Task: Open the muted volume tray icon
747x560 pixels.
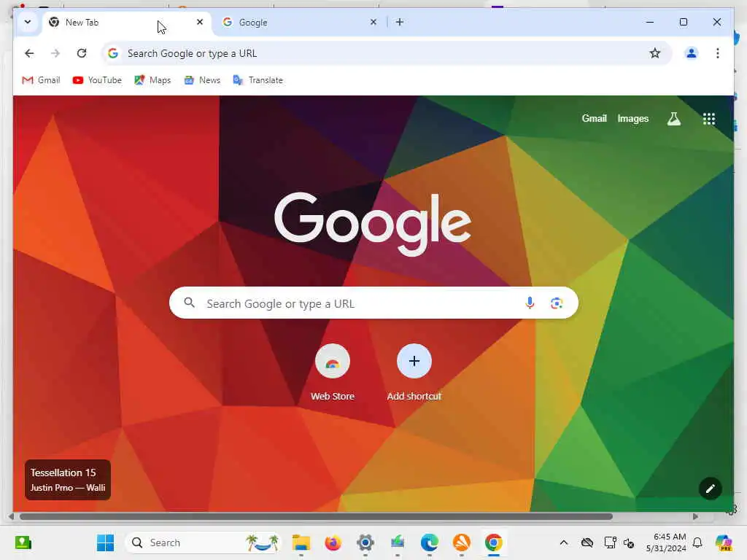Action: point(629,542)
